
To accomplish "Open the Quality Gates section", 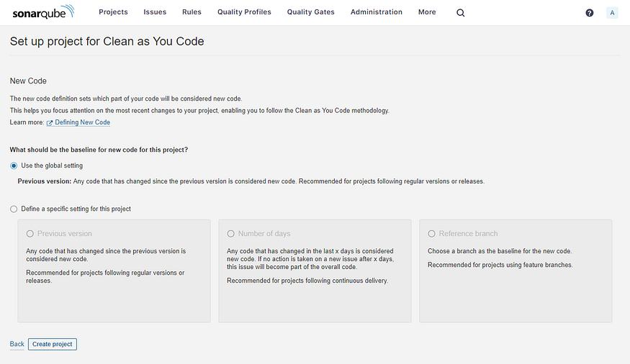I will (310, 12).
